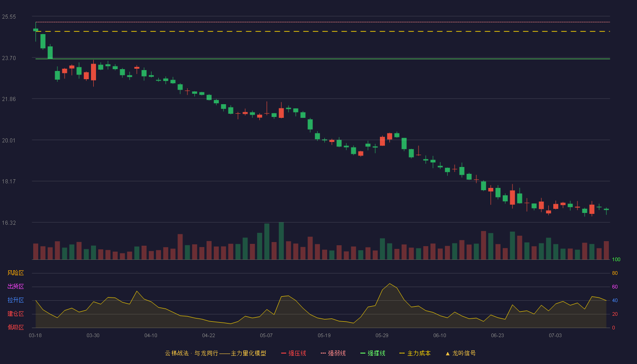
Task: Click the red 20 indicator axis label
Action: pyautogui.click(x=615, y=314)
